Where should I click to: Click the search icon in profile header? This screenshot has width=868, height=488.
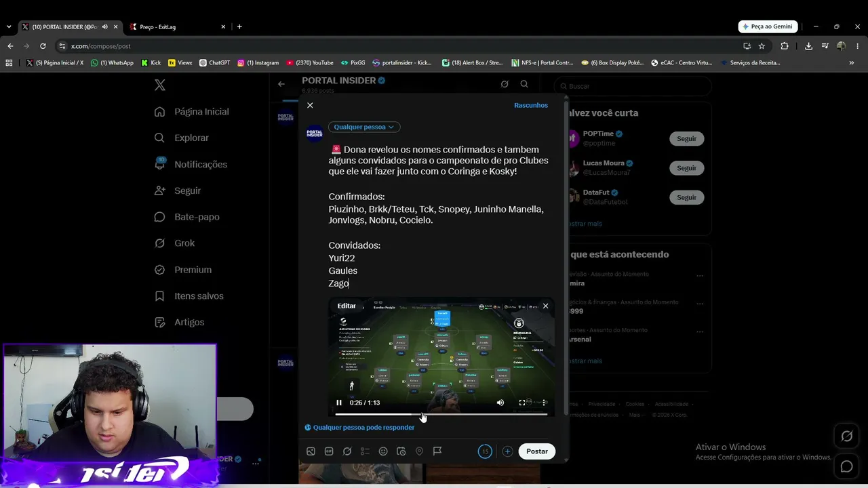click(x=524, y=84)
